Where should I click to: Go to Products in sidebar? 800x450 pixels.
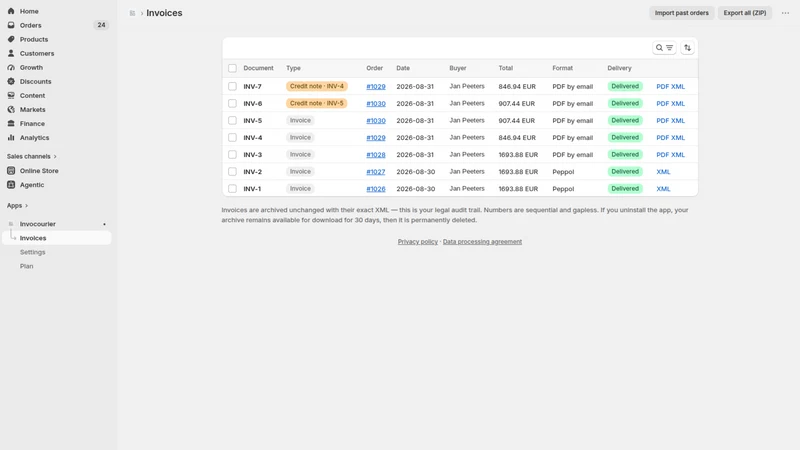coord(34,39)
